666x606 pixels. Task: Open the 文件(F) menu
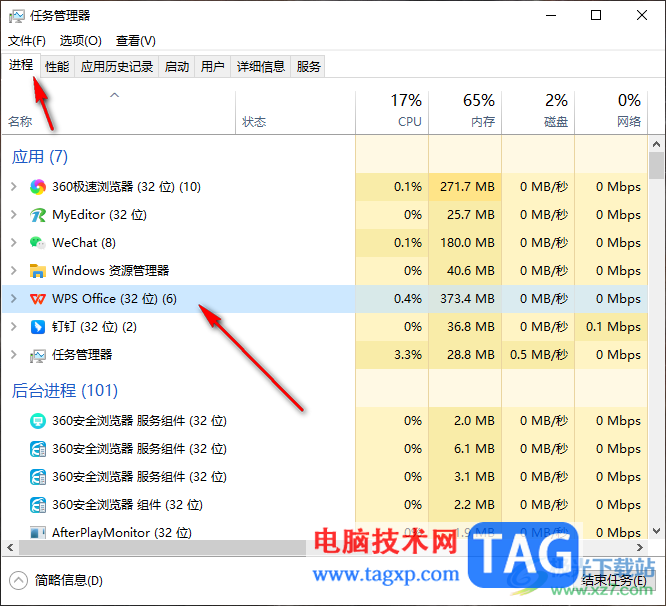click(x=27, y=41)
